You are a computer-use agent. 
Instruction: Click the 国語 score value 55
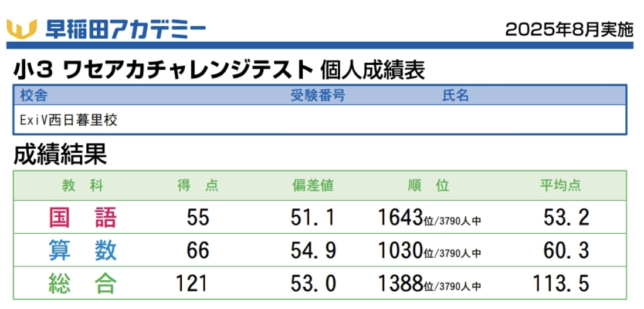198,218
